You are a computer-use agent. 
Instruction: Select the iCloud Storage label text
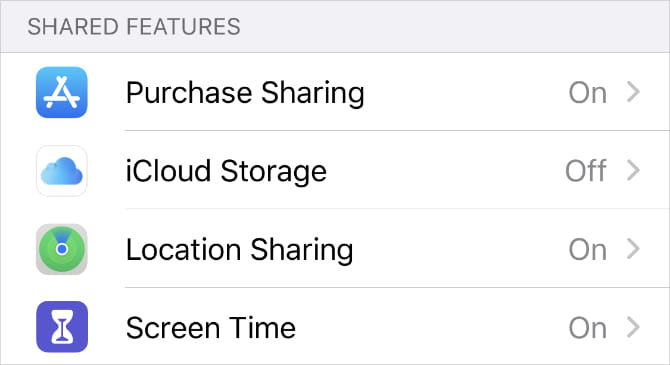pos(226,172)
